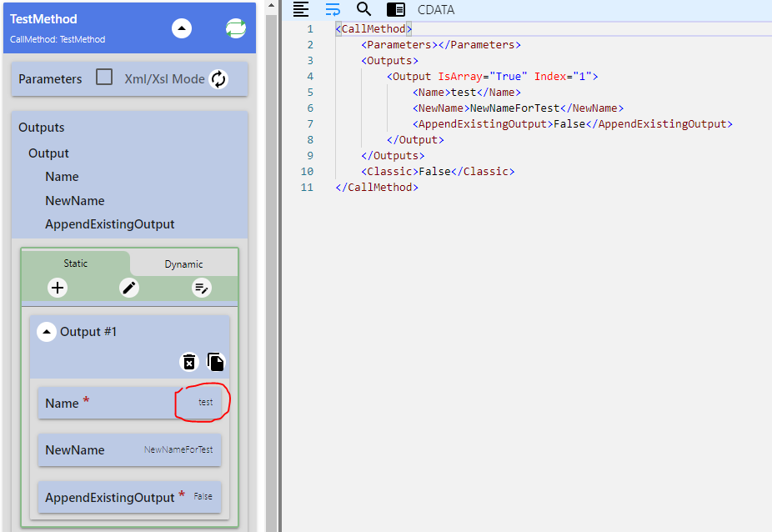This screenshot has height=532, width=772.
Task: Tick the Parameters checkbox
Action: pyautogui.click(x=104, y=78)
